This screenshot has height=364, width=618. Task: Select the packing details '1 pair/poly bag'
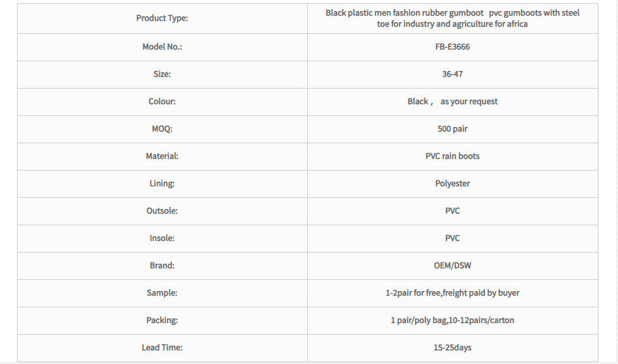(419, 320)
